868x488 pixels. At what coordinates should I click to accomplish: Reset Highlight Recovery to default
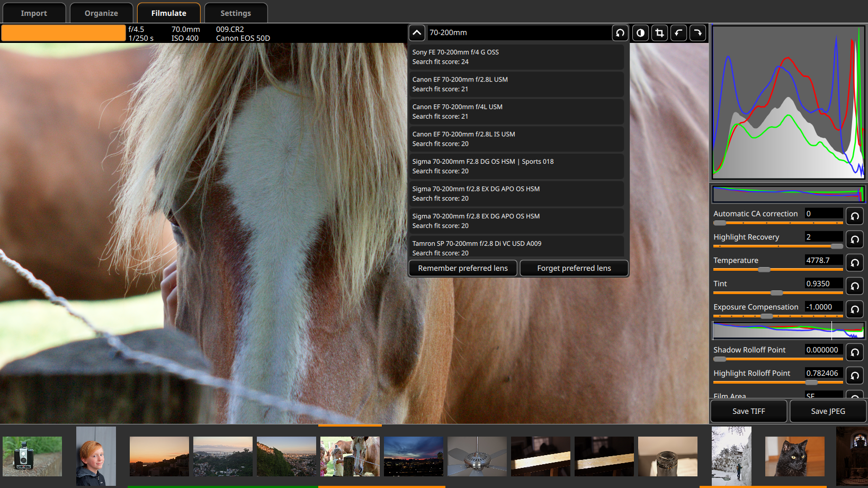(x=854, y=239)
